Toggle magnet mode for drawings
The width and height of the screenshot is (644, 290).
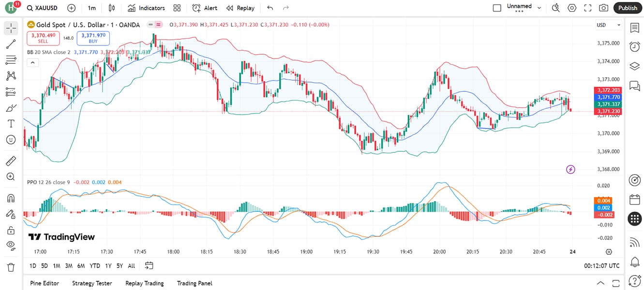[x=11, y=198]
